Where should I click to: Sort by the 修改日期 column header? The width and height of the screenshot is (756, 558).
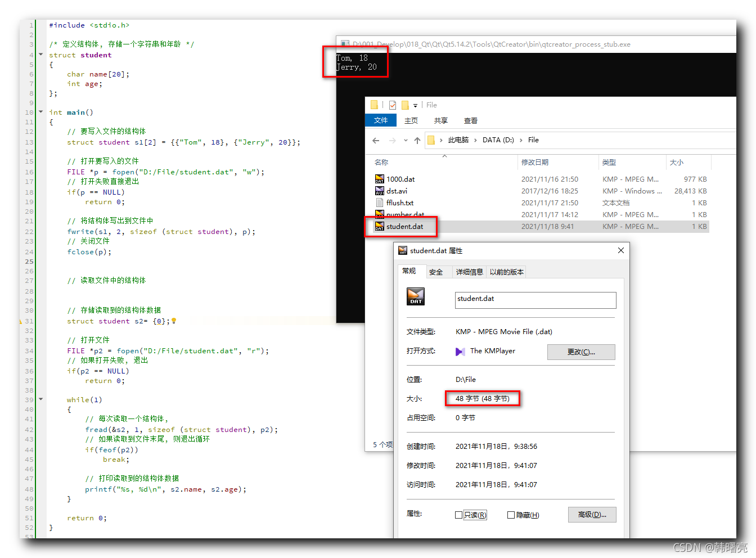click(x=535, y=163)
